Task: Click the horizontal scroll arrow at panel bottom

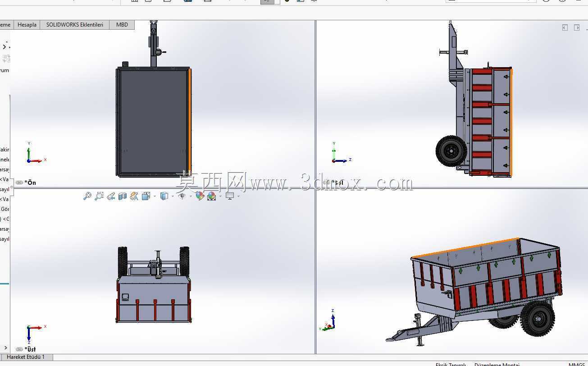Action: 5,348
